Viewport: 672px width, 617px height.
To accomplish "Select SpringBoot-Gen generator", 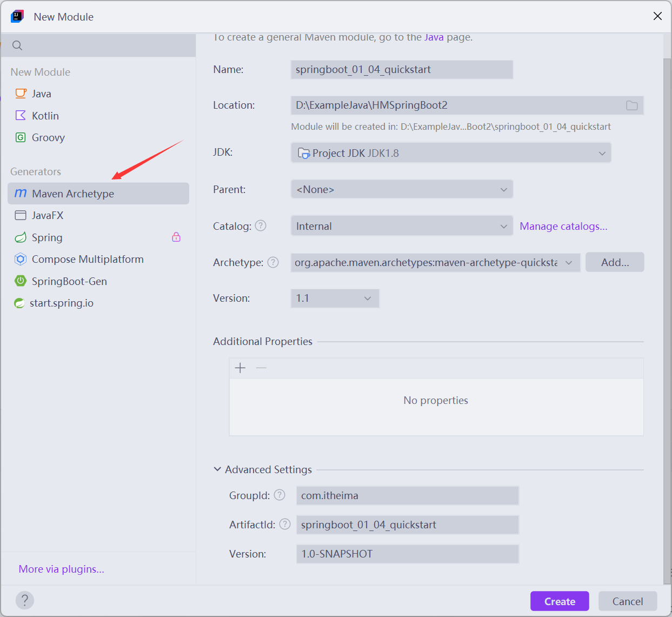I will coord(98,281).
